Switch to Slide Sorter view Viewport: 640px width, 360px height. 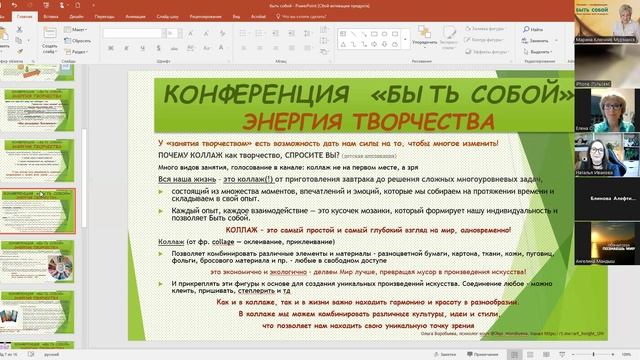tap(530, 354)
